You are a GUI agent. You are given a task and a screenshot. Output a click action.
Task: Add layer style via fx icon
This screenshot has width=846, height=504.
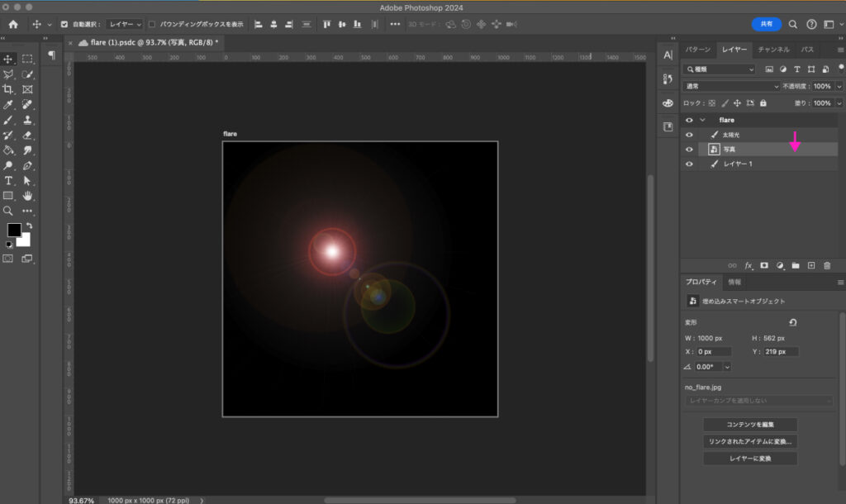[749, 265]
